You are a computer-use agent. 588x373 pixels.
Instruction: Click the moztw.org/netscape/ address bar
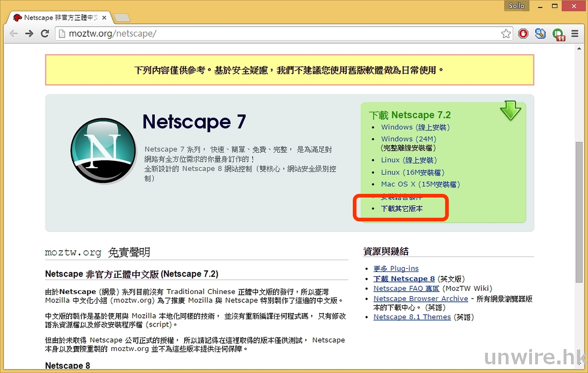point(276,34)
